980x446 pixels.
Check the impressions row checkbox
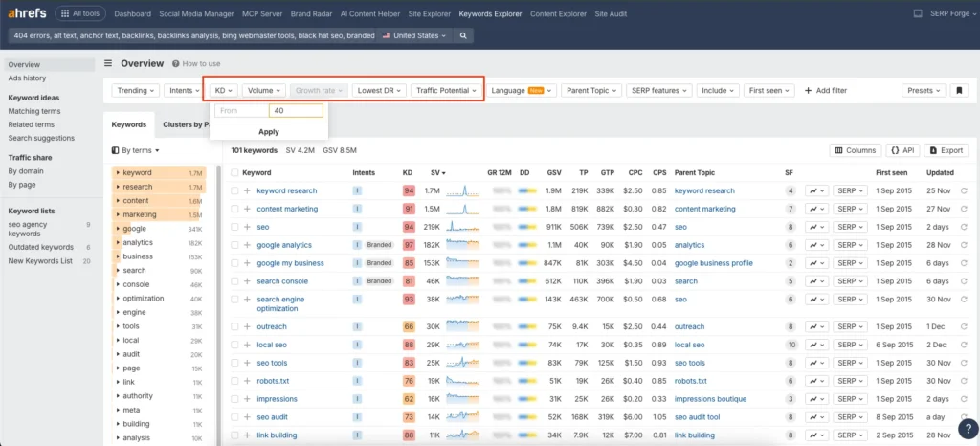tap(234, 399)
